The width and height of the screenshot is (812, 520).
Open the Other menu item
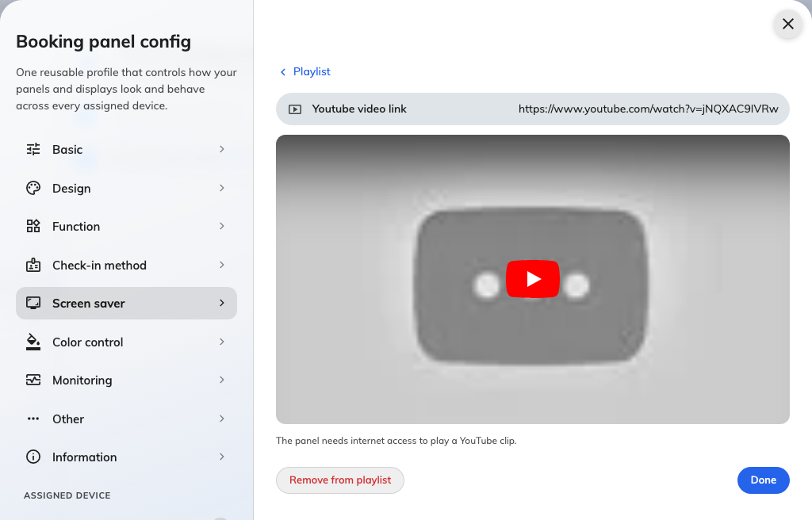[x=126, y=419]
